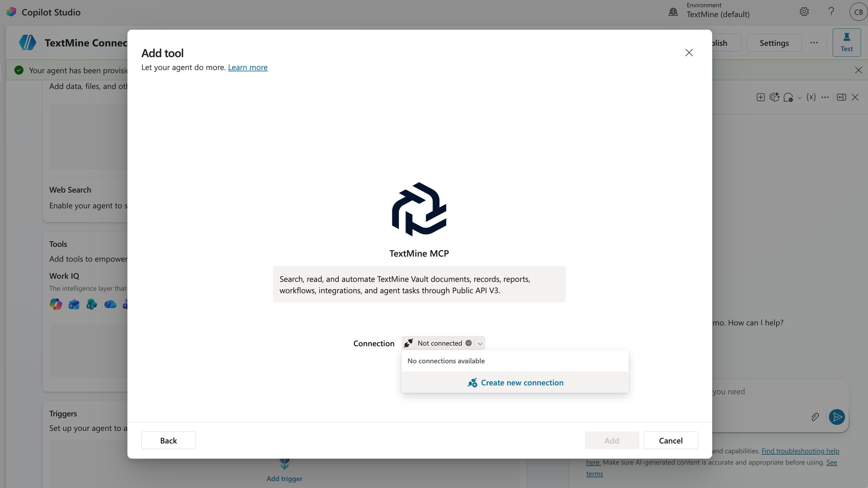
Task: Click the sparkle copy icon in test pane toolbar
Action: click(x=774, y=98)
